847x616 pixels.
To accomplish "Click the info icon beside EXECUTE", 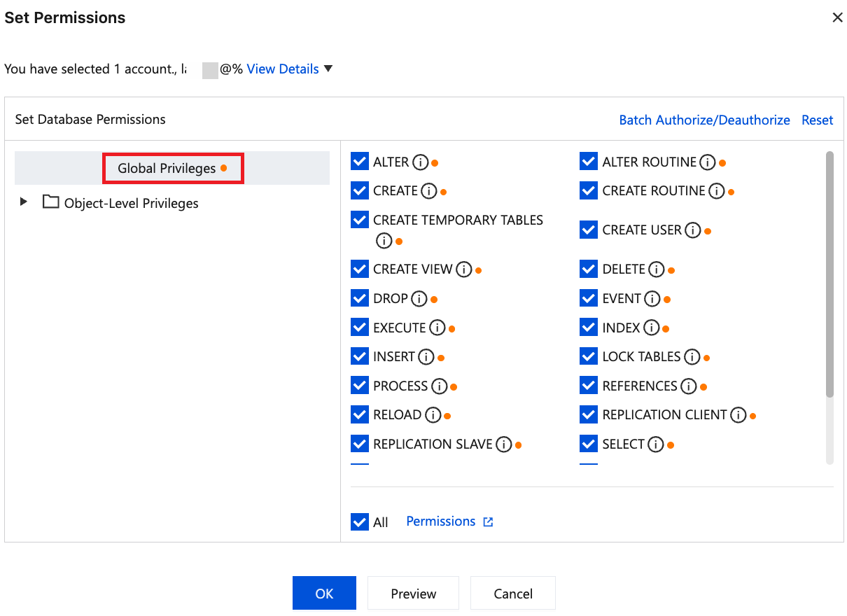I will pyautogui.click(x=437, y=328).
